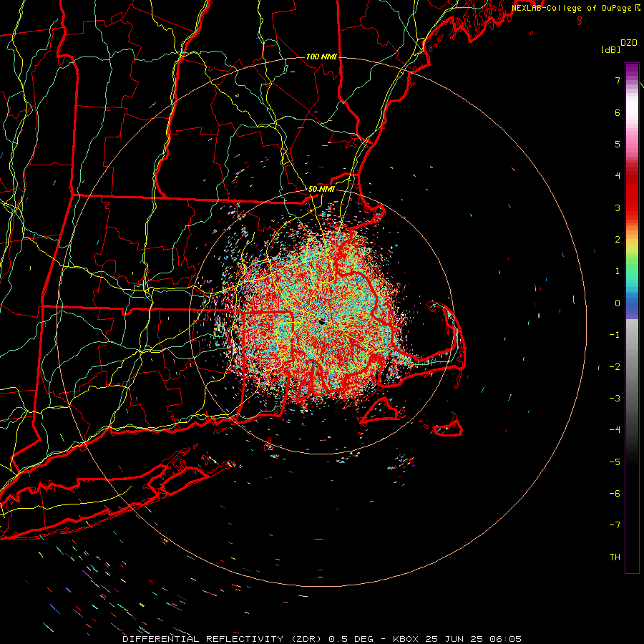Click the KBOX 25 JUN 25 06:05 timestamp
The width and height of the screenshot is (644, 644).
click(x=457, y=639)
